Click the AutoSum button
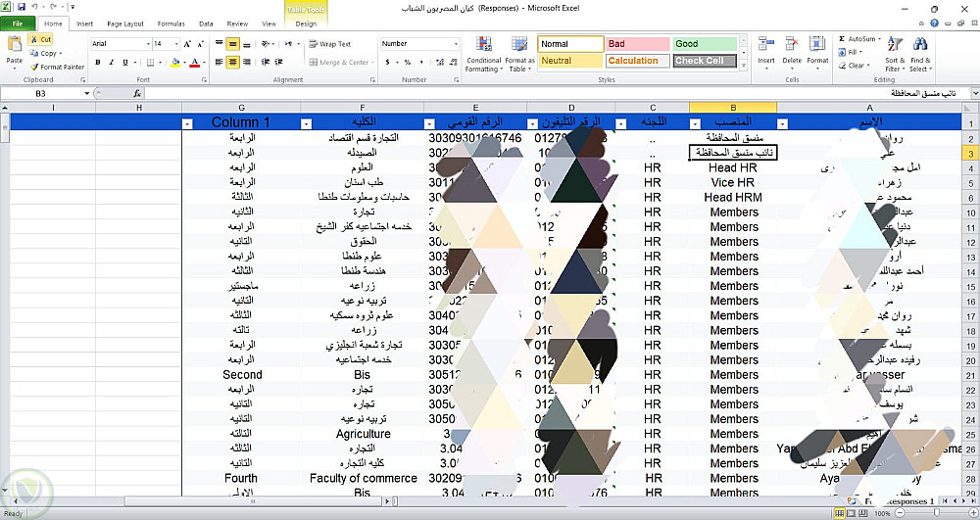This screenshot has width=980, height=520. click(x=860, y=39)
